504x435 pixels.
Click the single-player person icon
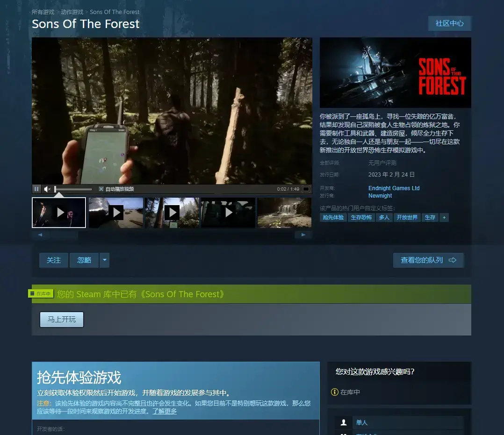tap(344, 422)
